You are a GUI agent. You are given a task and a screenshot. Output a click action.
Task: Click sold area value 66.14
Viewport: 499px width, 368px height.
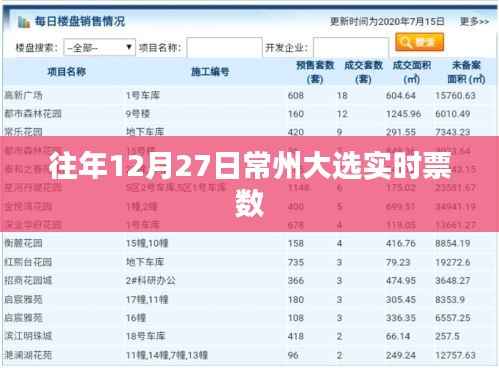point(398,336)
